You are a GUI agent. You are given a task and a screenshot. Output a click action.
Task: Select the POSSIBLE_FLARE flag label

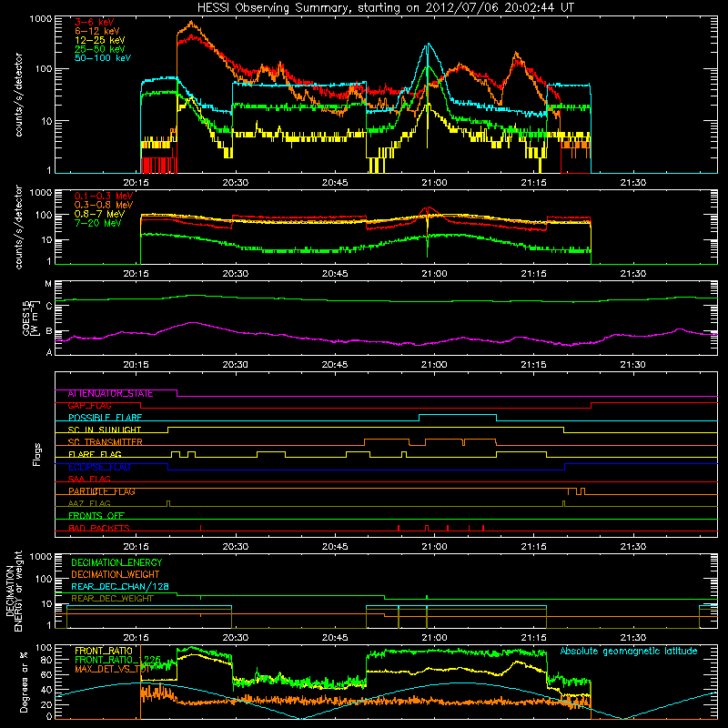coord(105,418)
